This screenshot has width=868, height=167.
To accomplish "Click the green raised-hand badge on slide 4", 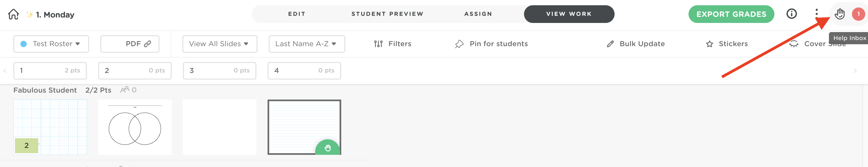I will click(x=328, y=148).
